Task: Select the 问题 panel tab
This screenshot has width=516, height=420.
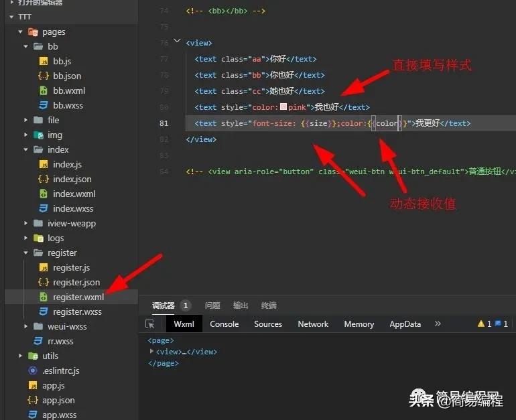Action: coord(212,305)
